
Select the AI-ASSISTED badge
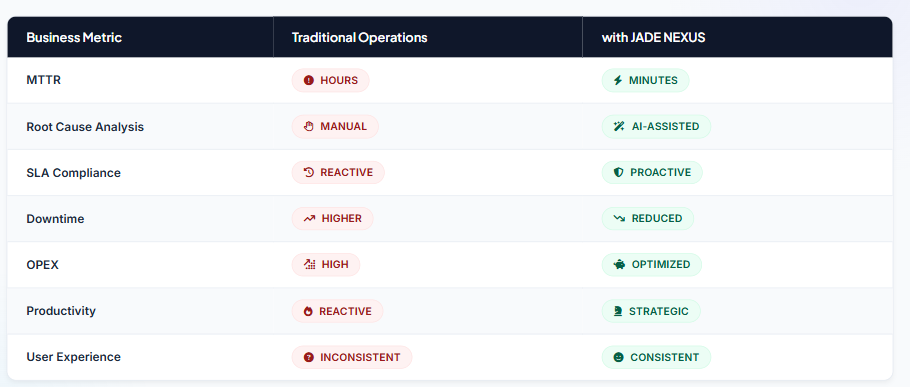pos(656,126)
